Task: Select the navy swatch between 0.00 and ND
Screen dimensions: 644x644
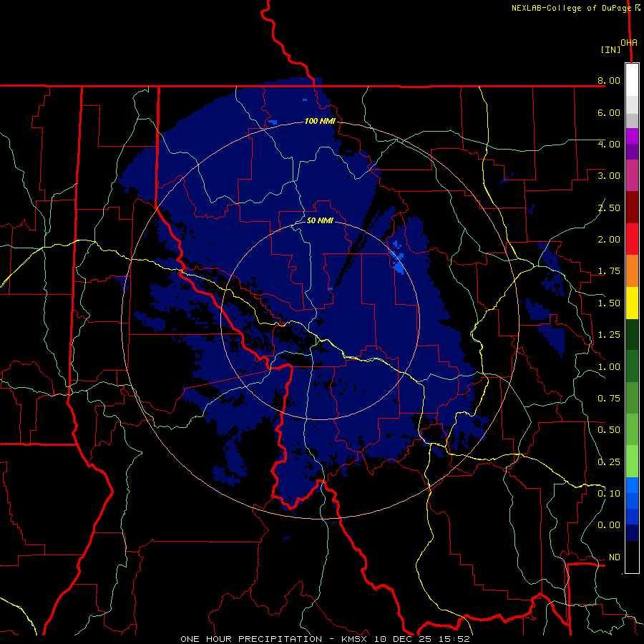Action: tap(632, 533)
